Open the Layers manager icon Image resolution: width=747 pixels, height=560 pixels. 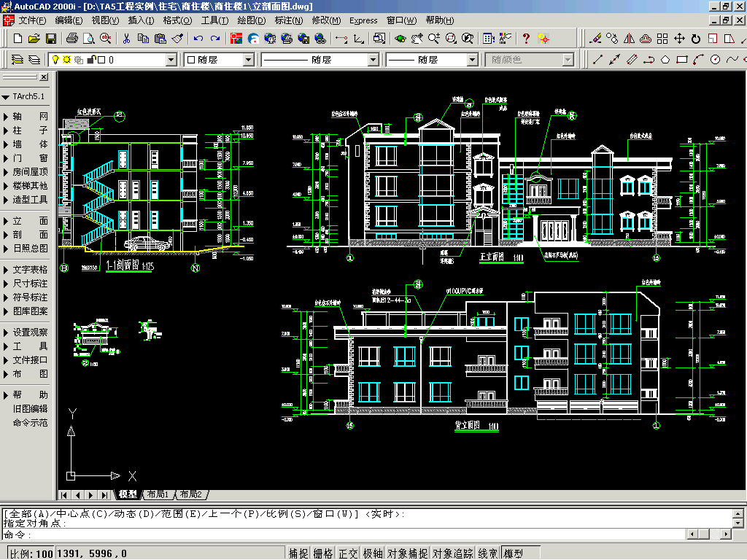(34, 60)
